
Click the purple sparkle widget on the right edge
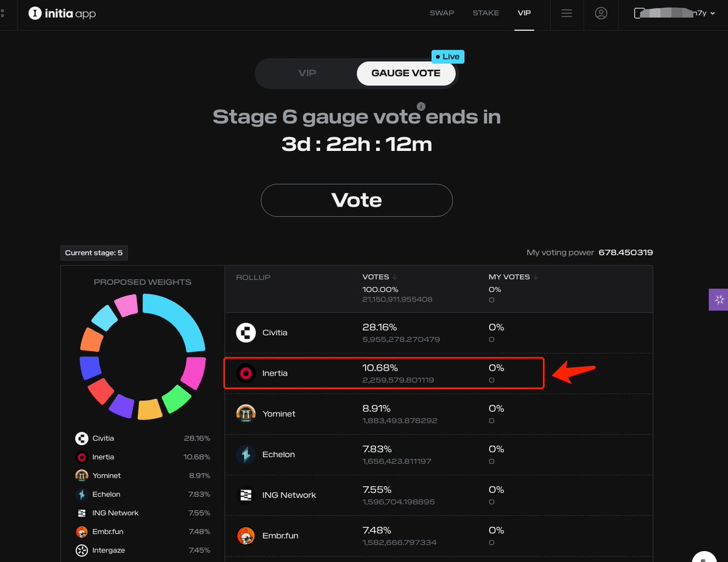pyautogui.click(x=719, y=299)
